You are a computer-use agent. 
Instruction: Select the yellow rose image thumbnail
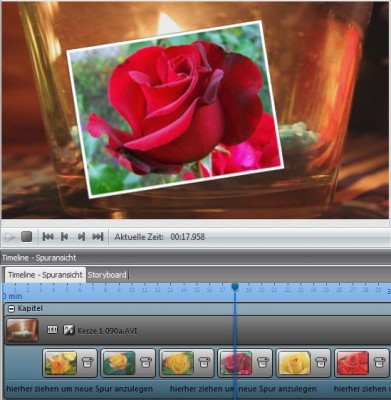294,363
